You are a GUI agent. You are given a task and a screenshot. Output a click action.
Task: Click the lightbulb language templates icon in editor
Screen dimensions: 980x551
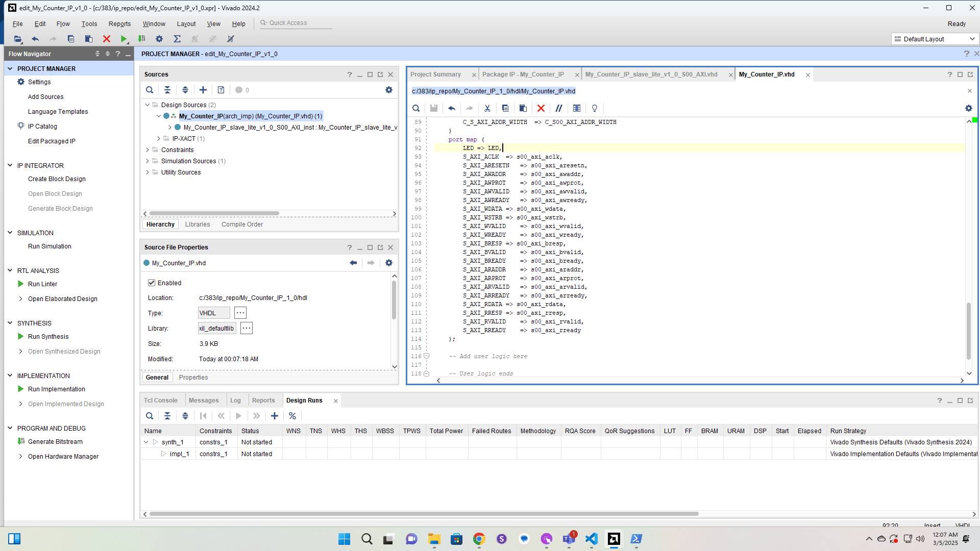coord(595,108)
